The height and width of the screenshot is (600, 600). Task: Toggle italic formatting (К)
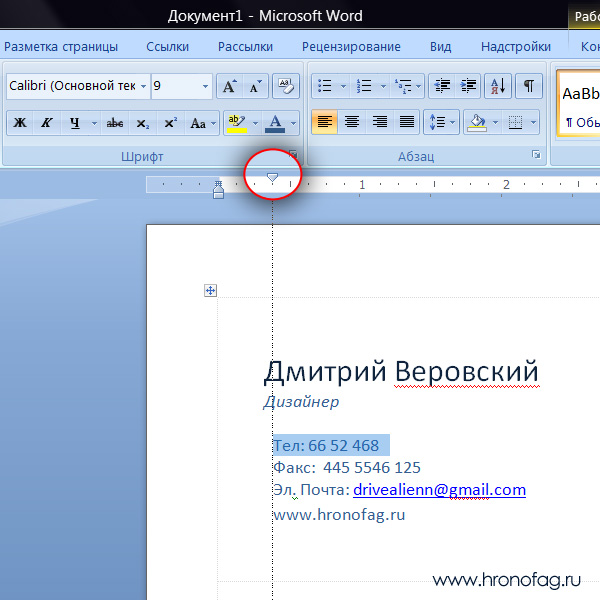(46, 123)
